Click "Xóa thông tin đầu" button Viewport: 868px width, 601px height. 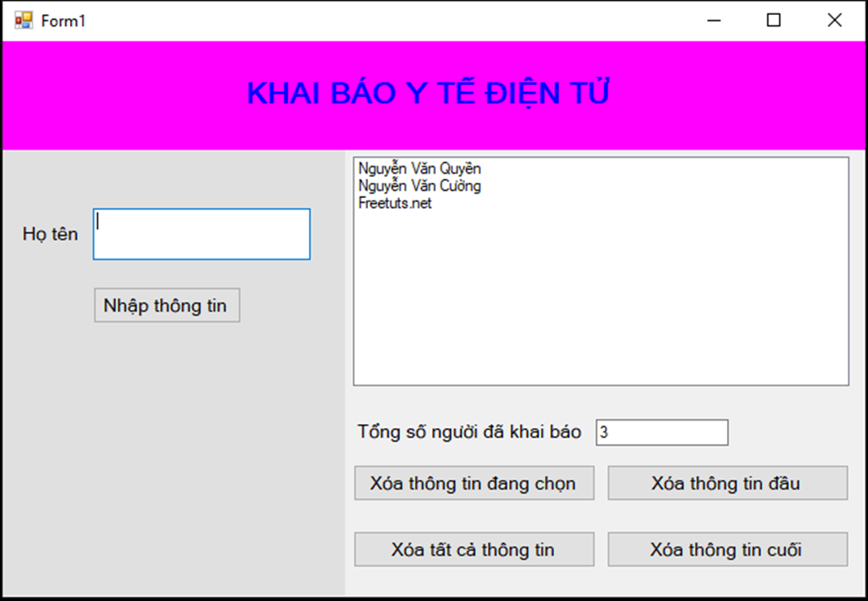click(727, 482)
